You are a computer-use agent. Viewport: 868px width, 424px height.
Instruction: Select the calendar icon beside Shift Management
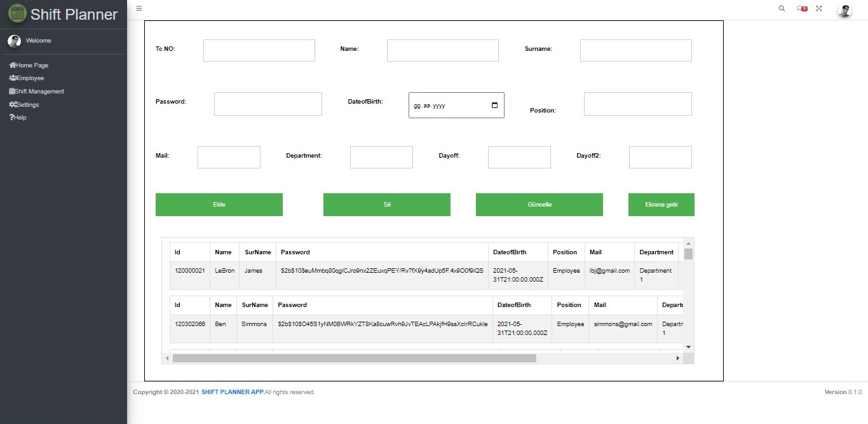click(x=11, y=91)
